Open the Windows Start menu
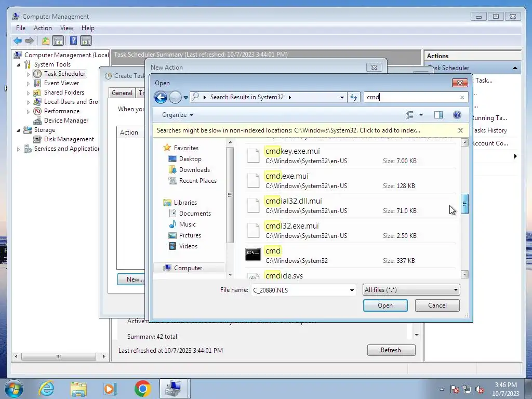 14,389
